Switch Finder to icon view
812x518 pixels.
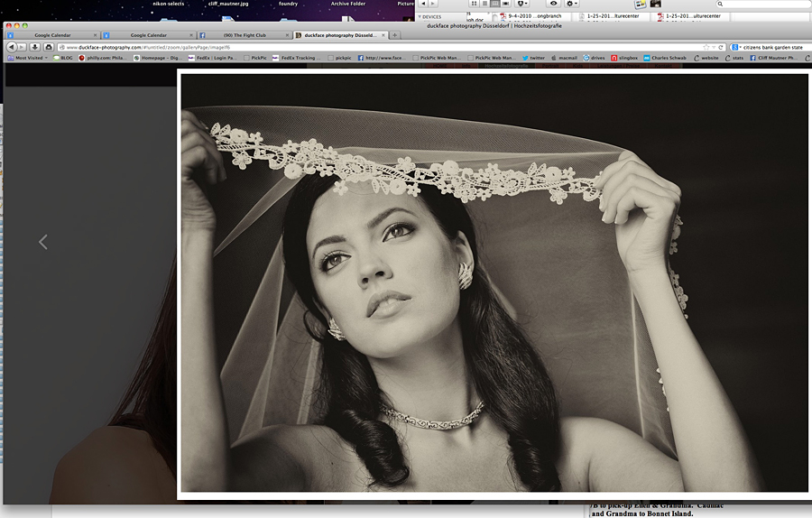pyautogui.click(x=474, y=4)
